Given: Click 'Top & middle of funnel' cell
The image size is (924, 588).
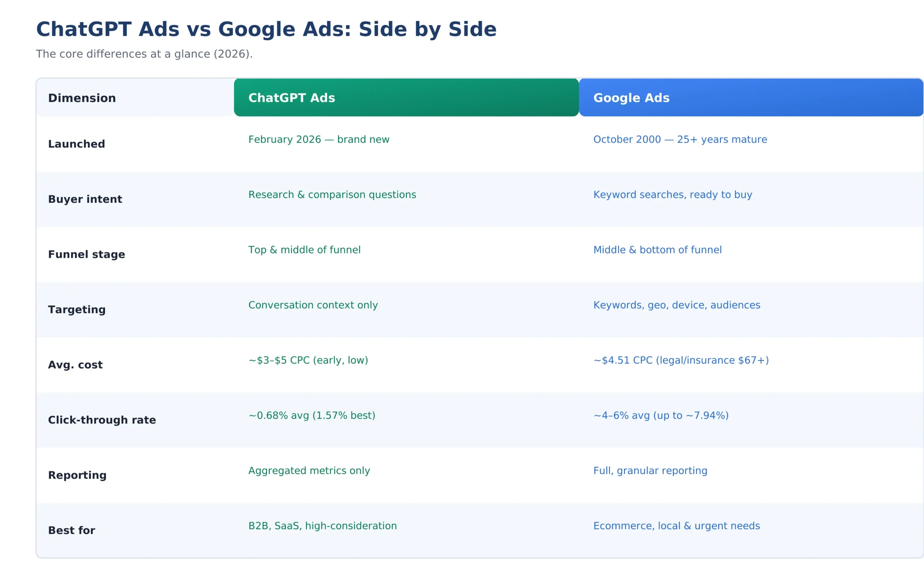Looking at the screenshot, I should [304, 250].
